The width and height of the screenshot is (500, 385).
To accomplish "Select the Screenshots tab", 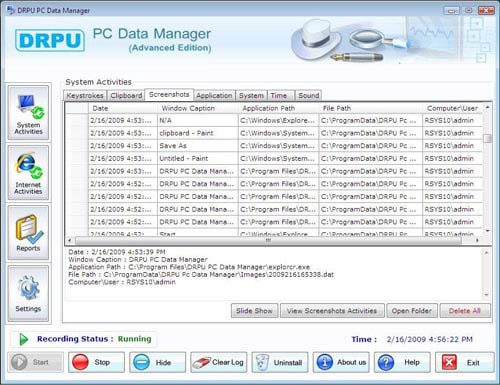I will [169, 95].
